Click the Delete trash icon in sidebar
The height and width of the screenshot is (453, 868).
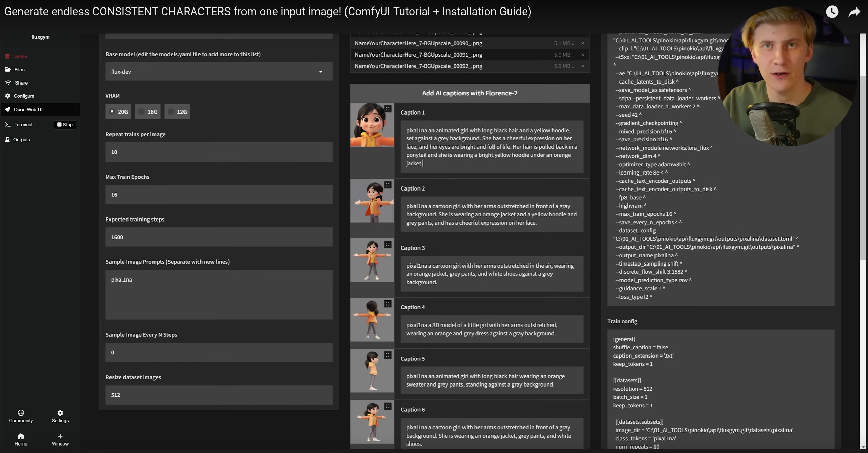click(8, 56)
